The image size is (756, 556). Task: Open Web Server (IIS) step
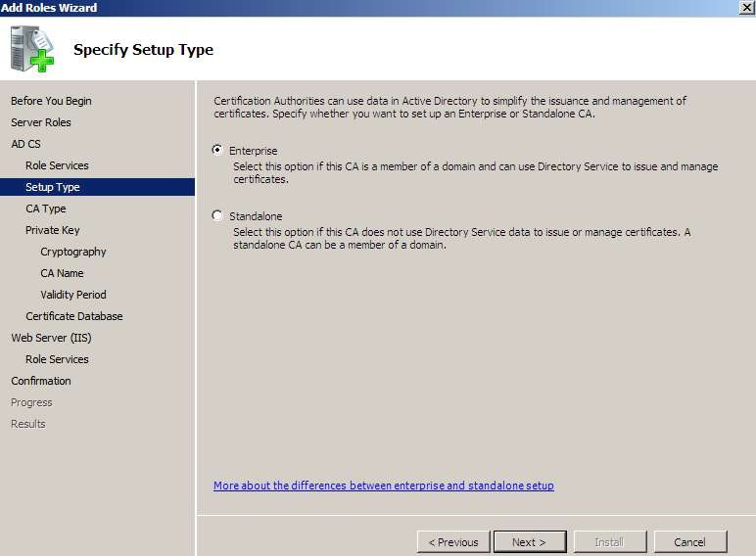(x=51, y=338)
